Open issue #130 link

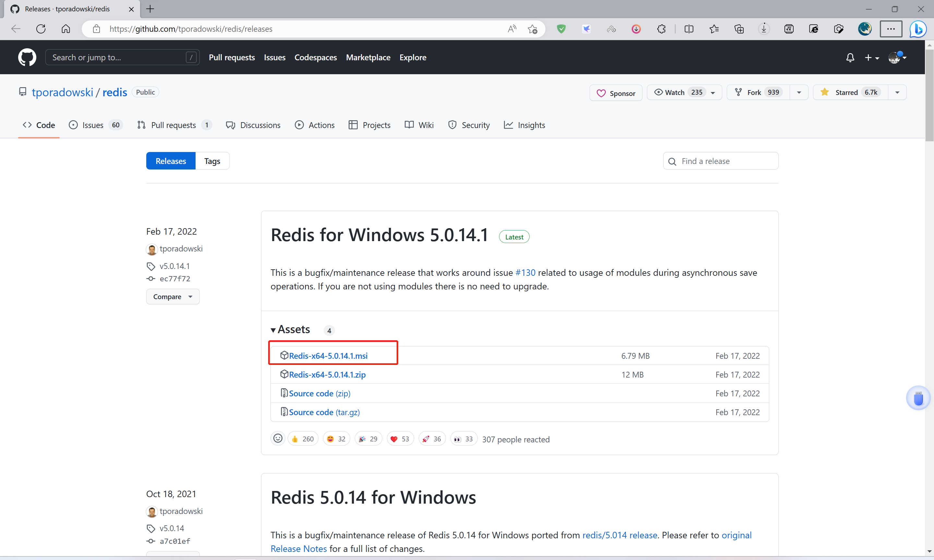click(525, 273)
